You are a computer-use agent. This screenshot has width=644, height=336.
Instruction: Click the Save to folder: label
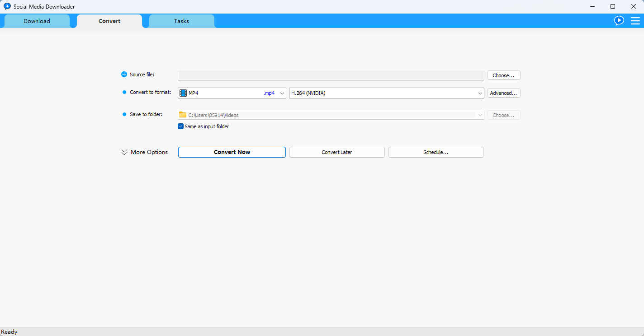tap(146, 114)
